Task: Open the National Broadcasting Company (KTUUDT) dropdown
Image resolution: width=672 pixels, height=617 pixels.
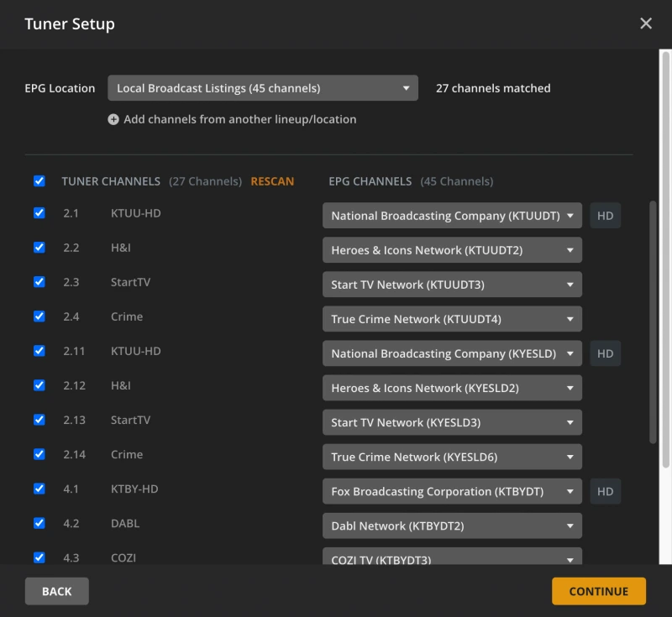Action: [452, 216]
